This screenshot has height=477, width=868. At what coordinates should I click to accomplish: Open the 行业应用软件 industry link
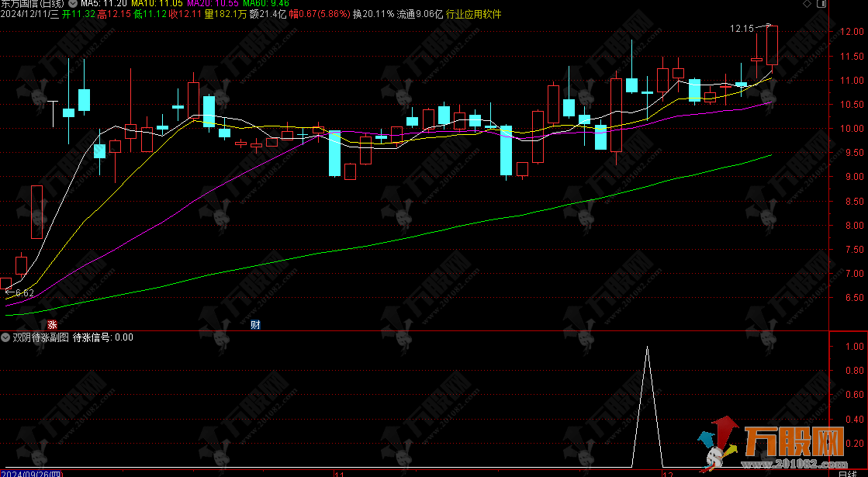[x=473, y=14]
